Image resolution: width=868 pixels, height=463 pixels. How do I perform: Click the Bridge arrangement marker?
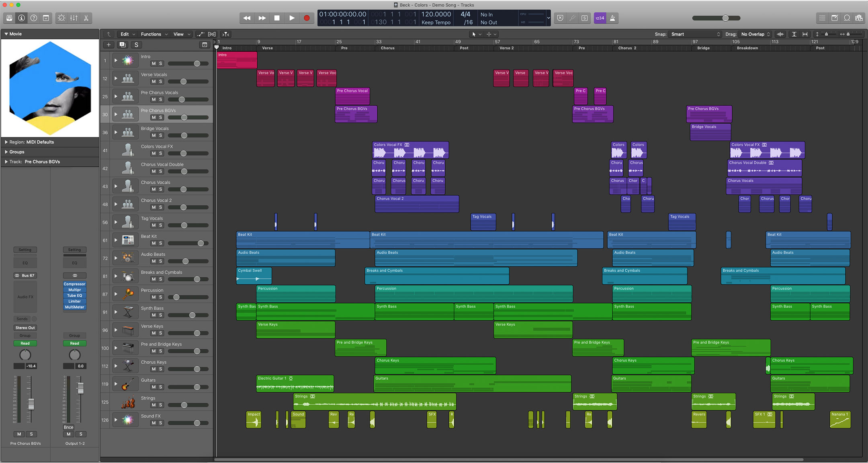(703, 48)
